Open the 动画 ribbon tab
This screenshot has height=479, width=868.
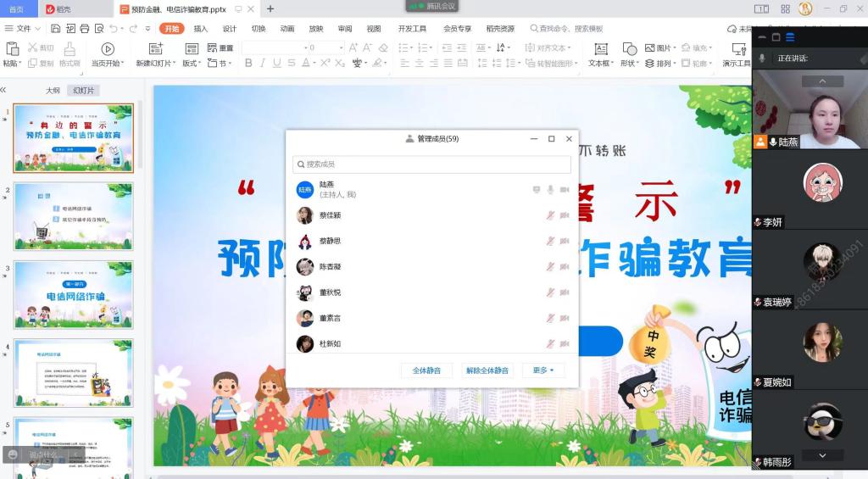tap(287, 29)
